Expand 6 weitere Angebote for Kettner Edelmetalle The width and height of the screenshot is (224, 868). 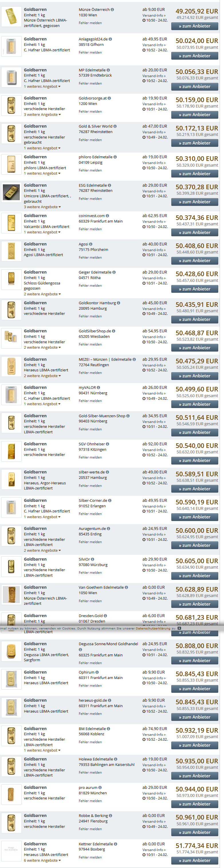point(42,860)
